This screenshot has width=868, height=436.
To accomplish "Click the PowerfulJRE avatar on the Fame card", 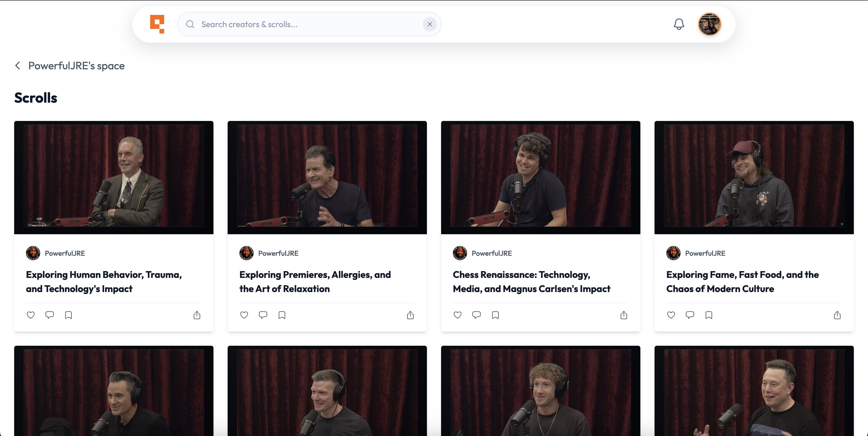I will (673, 253).
